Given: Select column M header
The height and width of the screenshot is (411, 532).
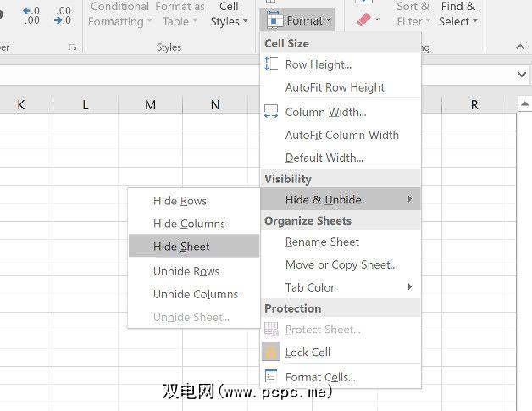Looking at the screenshot, I should [150, 104].
